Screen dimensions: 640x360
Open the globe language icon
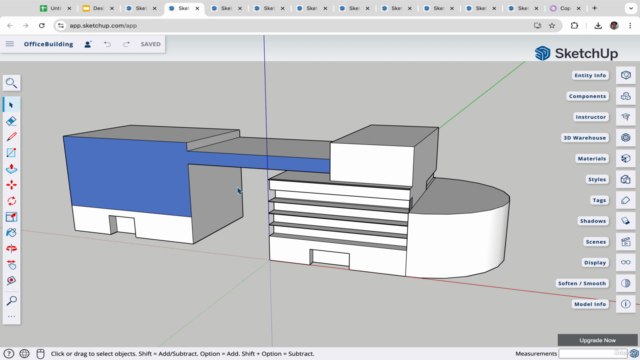(24, 353)
